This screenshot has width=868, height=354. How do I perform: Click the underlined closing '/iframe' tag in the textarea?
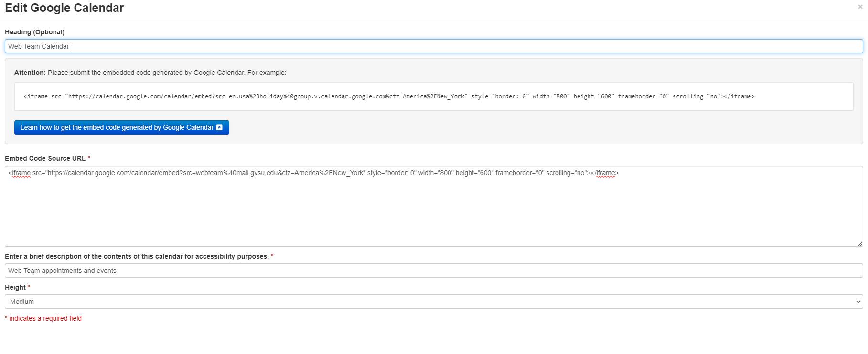[x=605, y=173]
